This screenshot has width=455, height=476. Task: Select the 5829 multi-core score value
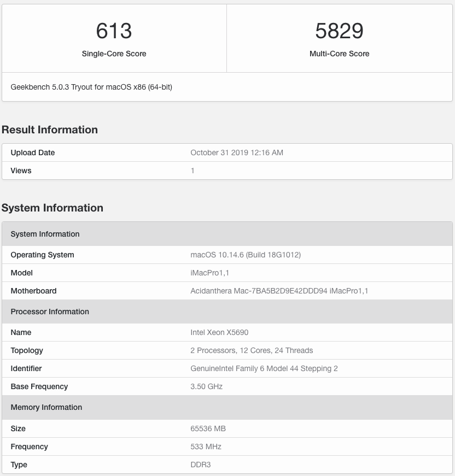339,31
